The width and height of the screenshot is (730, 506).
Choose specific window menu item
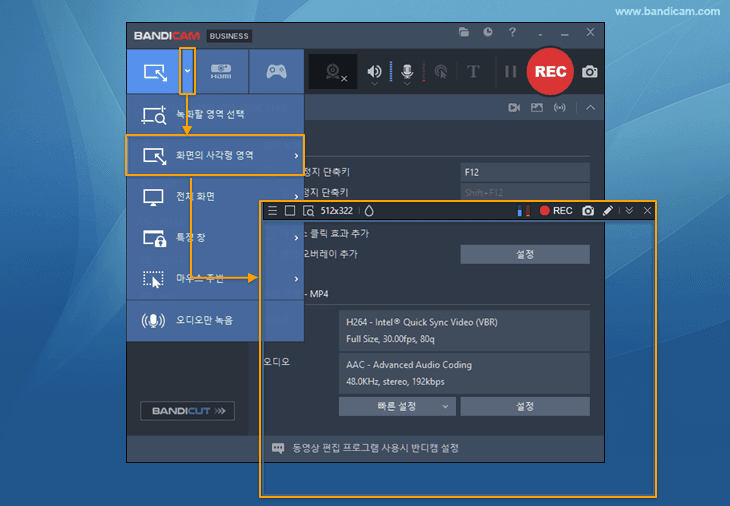click(x=216, y=237)
